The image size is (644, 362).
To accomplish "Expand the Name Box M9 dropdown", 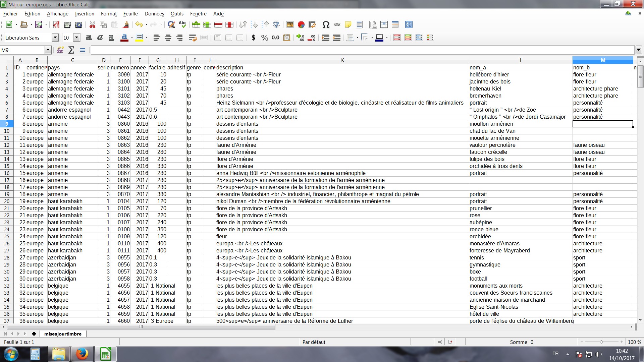I will pos(48,50).
